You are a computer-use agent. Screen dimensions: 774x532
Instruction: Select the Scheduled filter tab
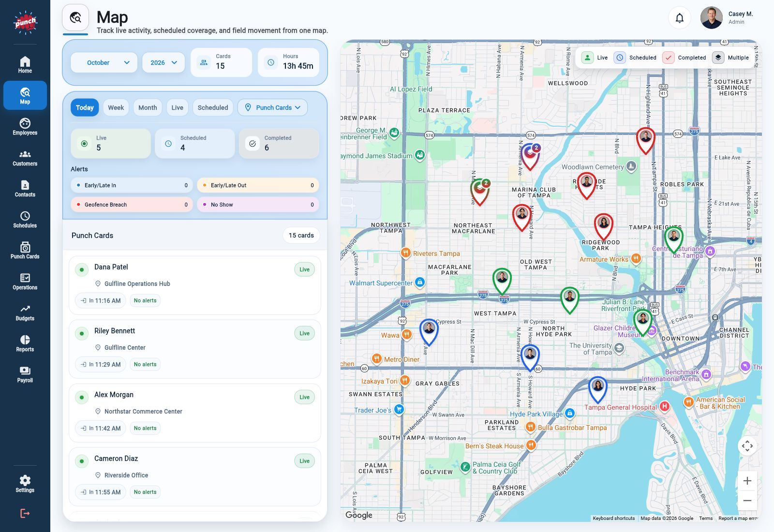(213, 107)
